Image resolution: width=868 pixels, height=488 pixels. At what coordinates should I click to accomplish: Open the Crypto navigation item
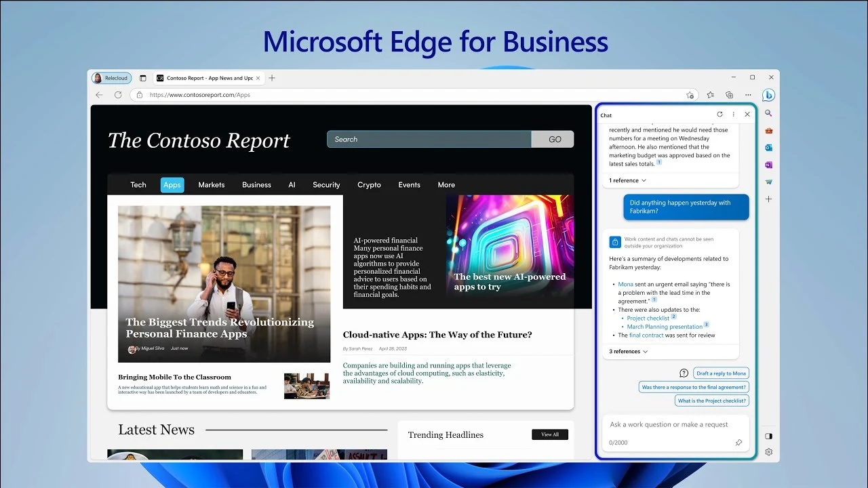(369, 185)
